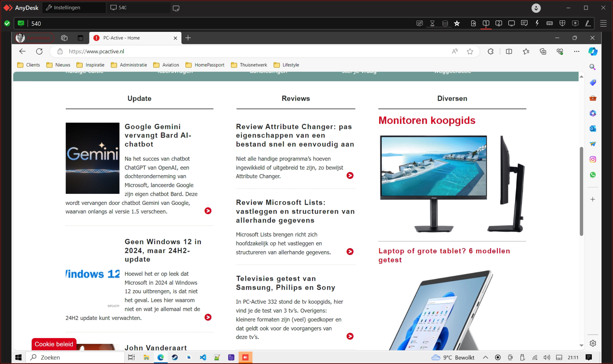The width and height of the screenshot is (613, 364).
Task: Click the Edge profile avatar
Action: [x=20, y=38]
